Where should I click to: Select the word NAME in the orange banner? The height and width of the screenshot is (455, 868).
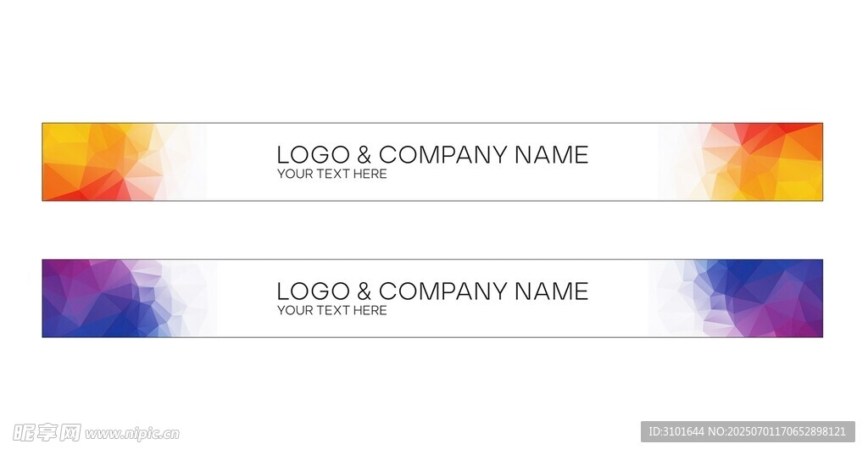coord(551,155)
